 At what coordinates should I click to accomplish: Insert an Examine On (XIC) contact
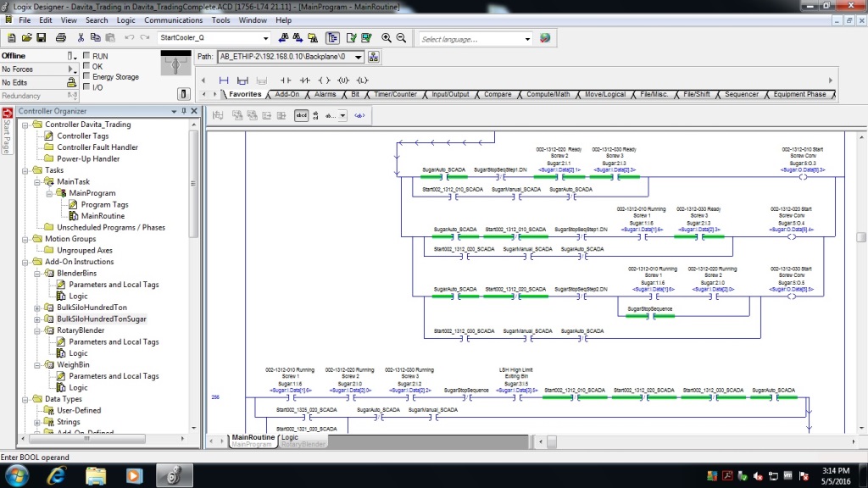click(x=286, y=80)
